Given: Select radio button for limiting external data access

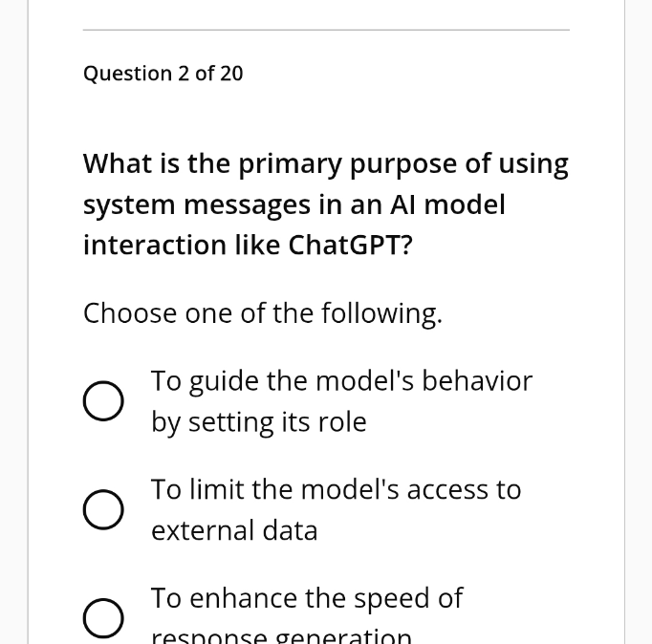Looking at the screenshot, I should 103,510.
